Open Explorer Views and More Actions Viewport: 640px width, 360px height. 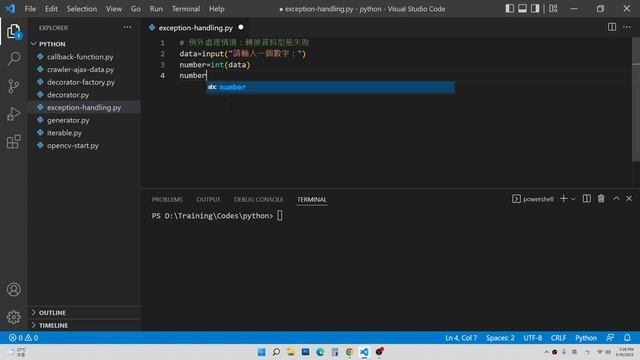pos(127,27)
